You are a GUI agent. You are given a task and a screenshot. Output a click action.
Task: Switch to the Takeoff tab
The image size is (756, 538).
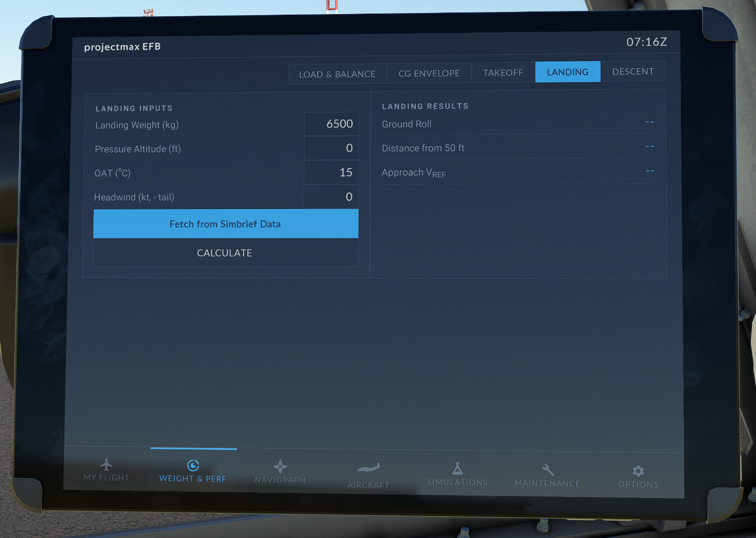coord(503,72)
